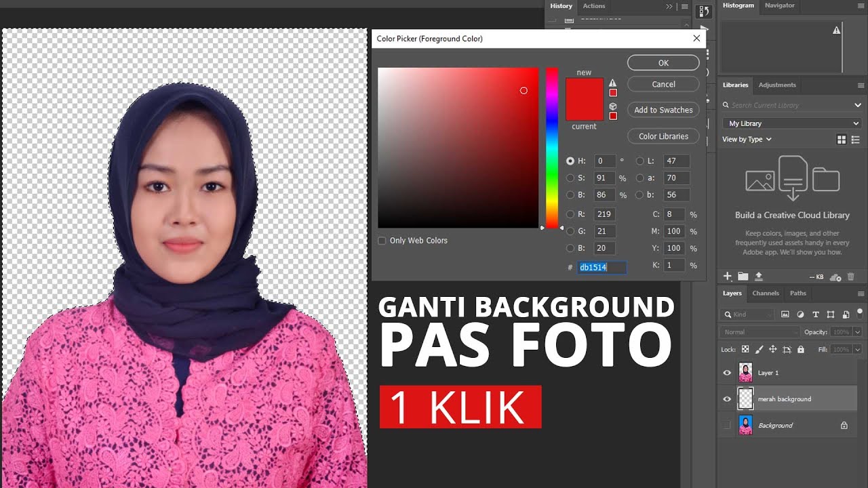Create new library group folder icon

pos(743,276)
